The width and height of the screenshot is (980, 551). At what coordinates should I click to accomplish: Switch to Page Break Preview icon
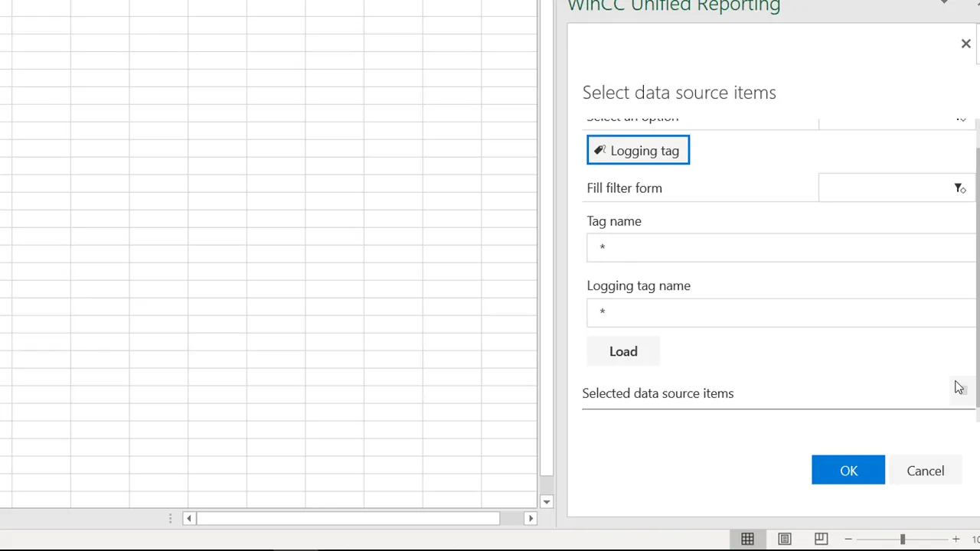pyautogui.click(x=821, y=539)
